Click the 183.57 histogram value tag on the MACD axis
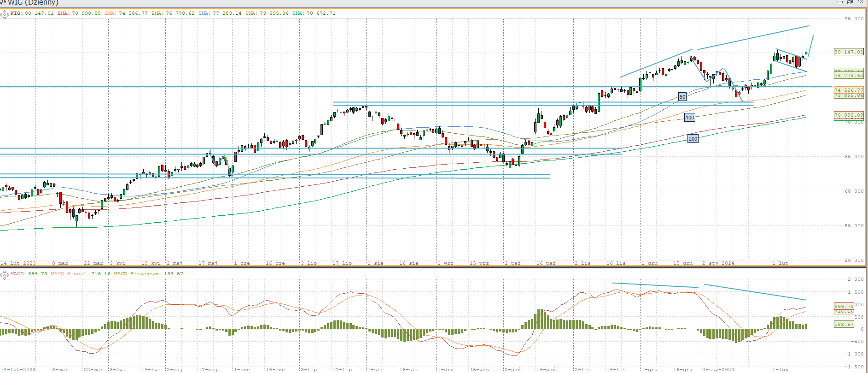 pos(844,325)
